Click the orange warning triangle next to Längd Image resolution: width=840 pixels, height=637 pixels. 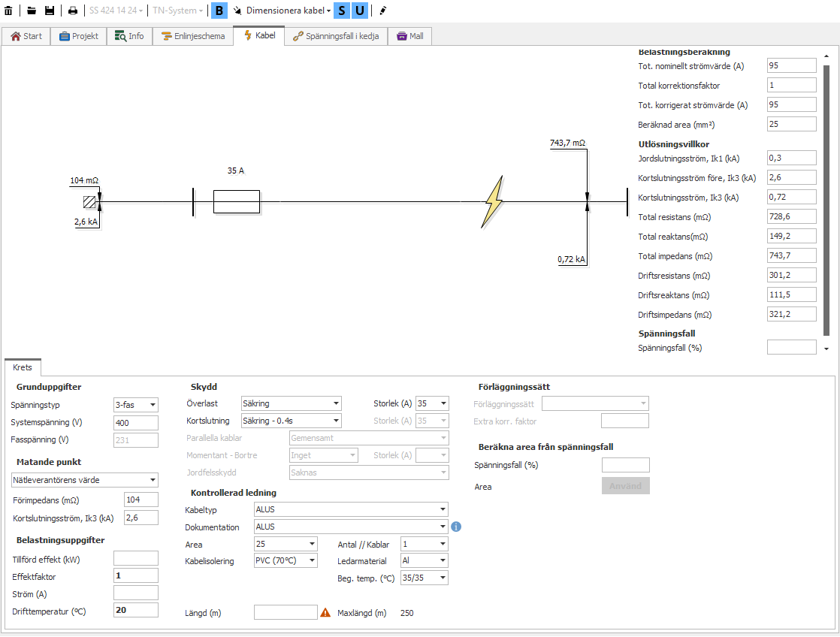325,612
